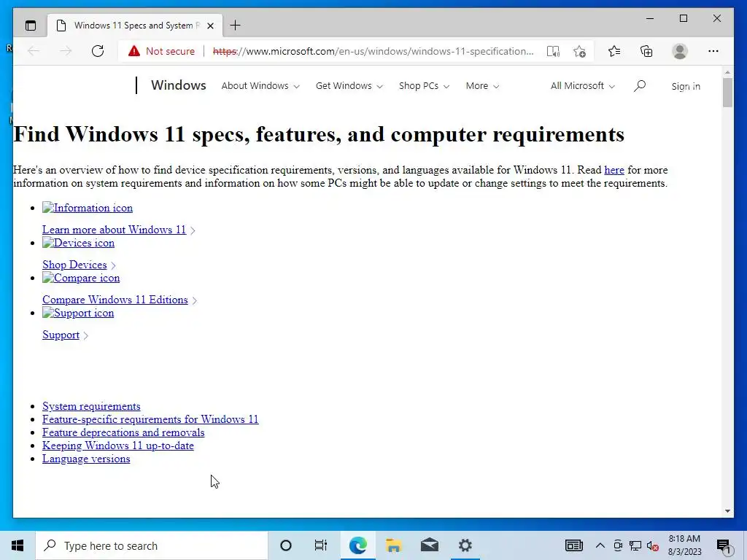Open File Explorer from taskbar

click(393, 545)
